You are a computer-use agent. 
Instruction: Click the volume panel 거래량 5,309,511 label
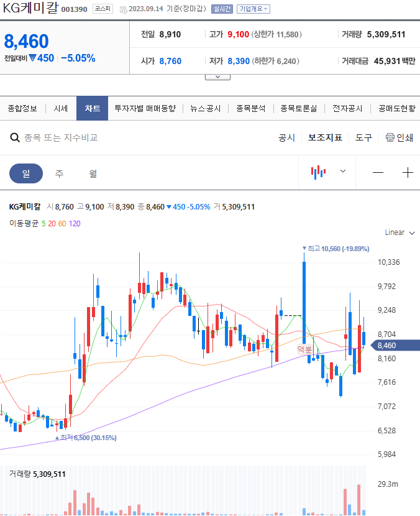[x=37, y=474]
